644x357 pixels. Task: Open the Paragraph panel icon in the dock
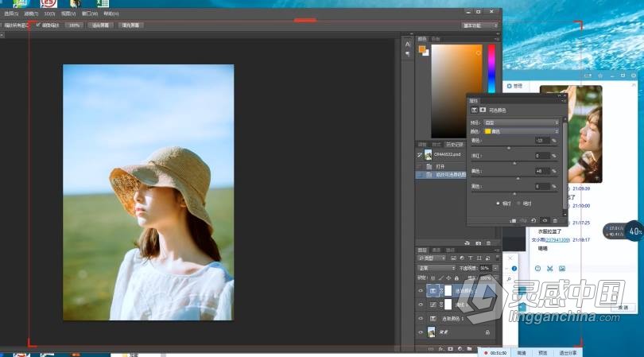[x=407, y=54]
